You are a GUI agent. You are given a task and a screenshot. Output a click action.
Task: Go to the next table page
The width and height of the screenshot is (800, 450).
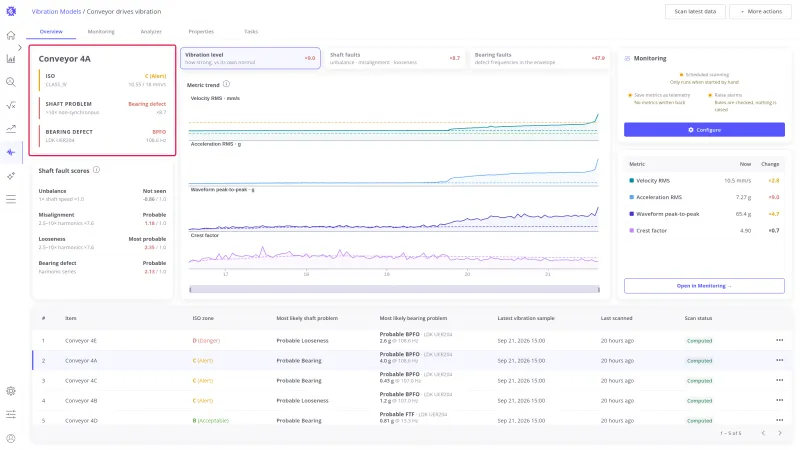[780, 433]
